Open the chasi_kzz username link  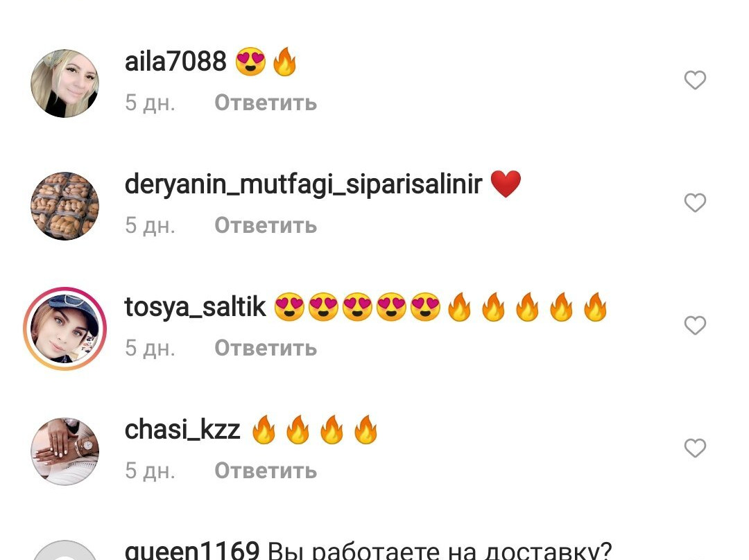(x=182, y=430)
